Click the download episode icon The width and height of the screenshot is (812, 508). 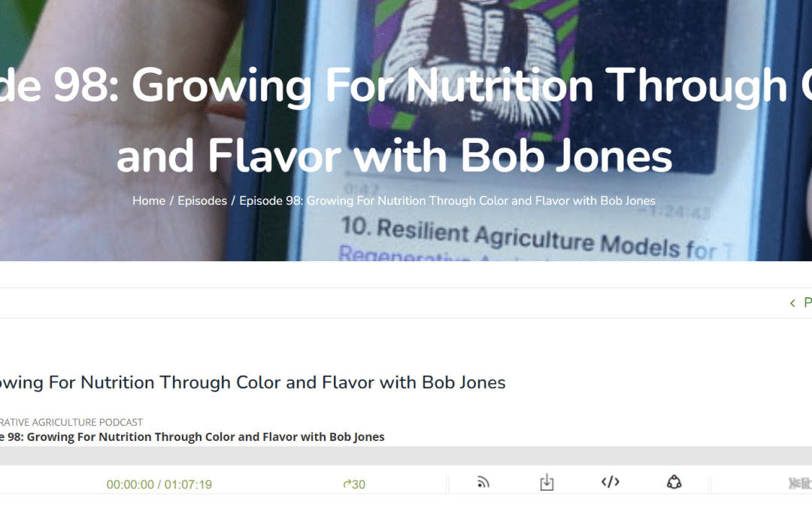click(546, 482)
